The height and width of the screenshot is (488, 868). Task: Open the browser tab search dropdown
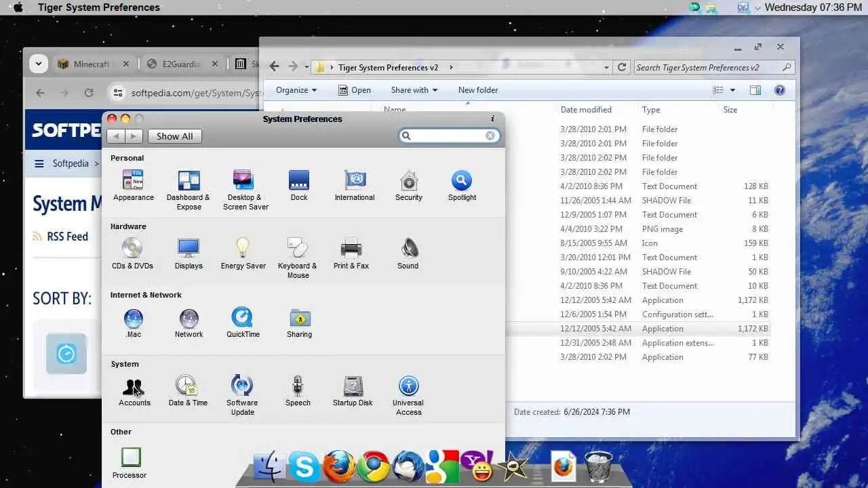(x=38, y=64)
